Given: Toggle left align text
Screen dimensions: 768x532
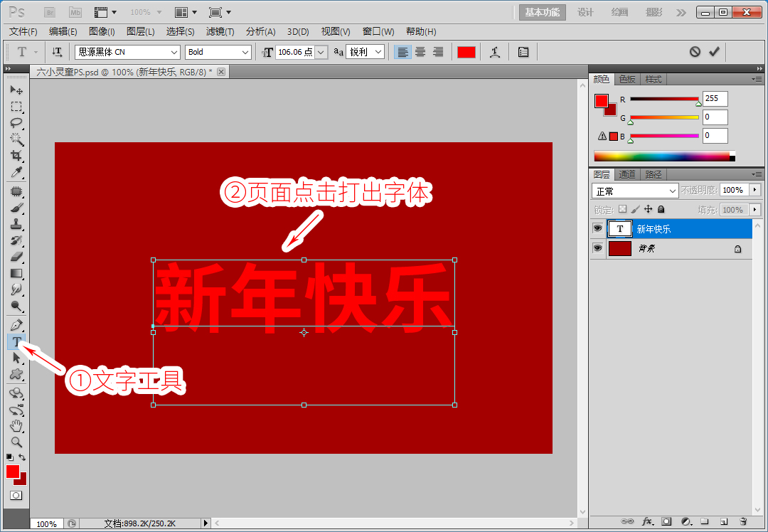Looking at the screenshot, I should click(402, 52).
